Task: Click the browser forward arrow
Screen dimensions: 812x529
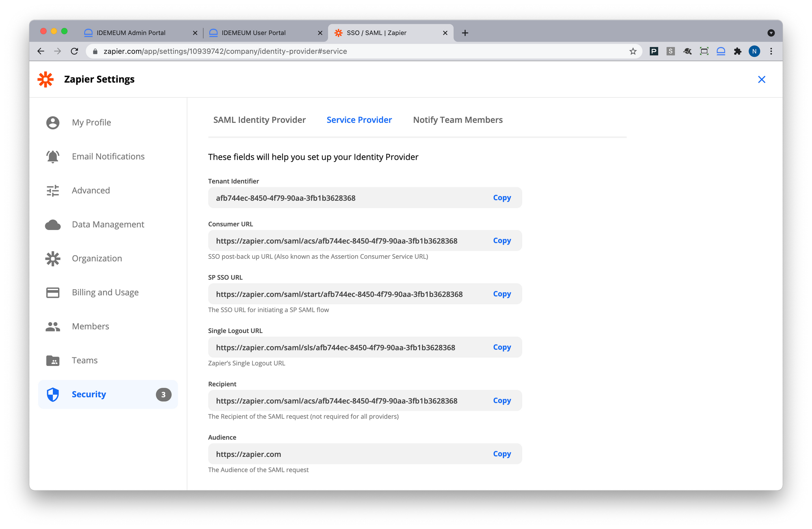Action: click(x=58, y=51)
